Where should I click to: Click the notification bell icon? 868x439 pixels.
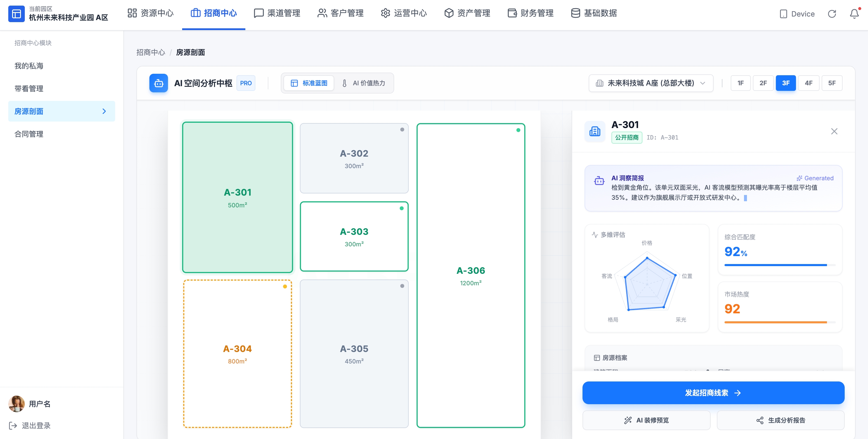tap(854, 14)
